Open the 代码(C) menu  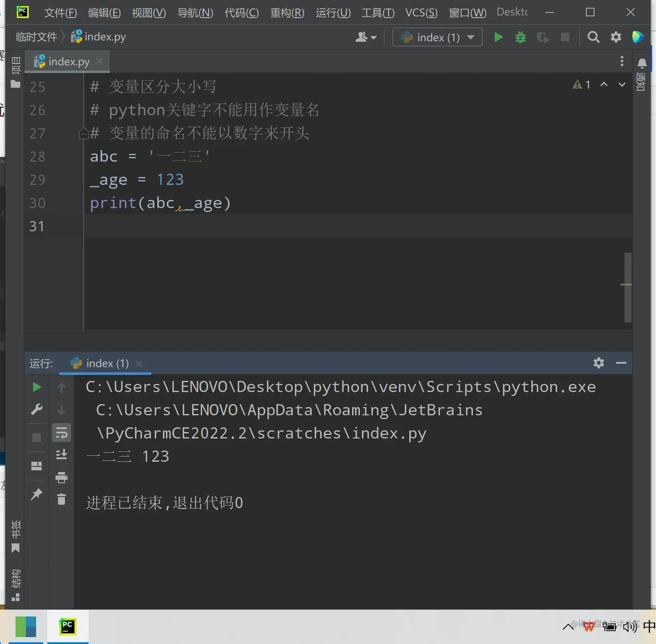[242, 13]
